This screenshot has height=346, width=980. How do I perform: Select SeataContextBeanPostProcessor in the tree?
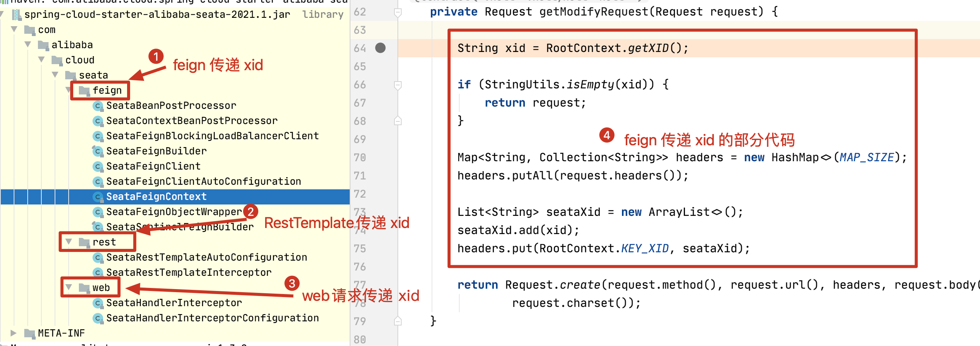(192, 121)
